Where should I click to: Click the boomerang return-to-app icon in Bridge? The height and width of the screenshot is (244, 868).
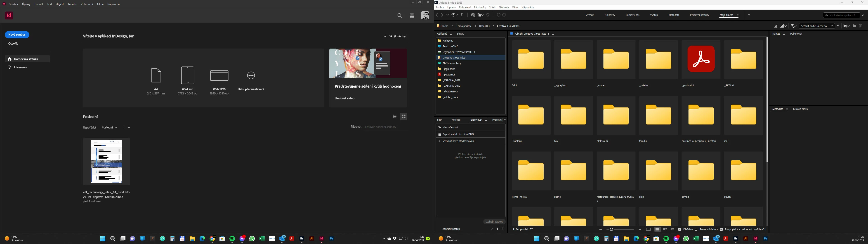[462, 15]
